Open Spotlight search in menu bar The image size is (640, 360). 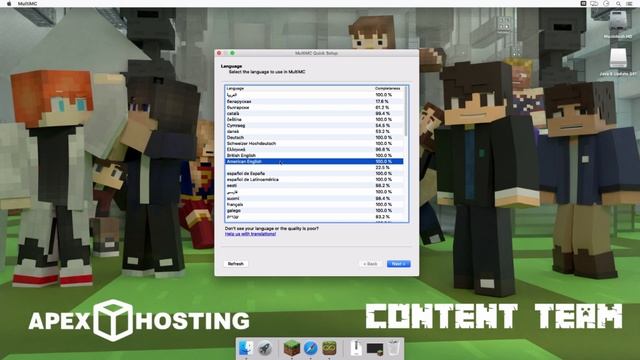pyautogui.click(x=618, y=4)
